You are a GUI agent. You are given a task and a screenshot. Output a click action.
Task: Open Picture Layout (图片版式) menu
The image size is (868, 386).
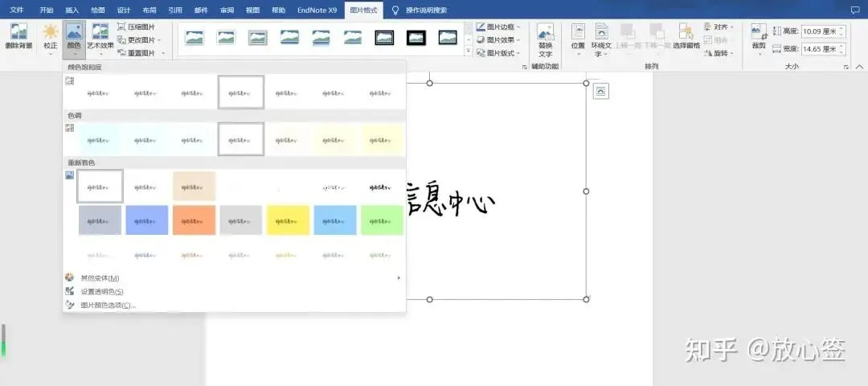pos(498,53)
